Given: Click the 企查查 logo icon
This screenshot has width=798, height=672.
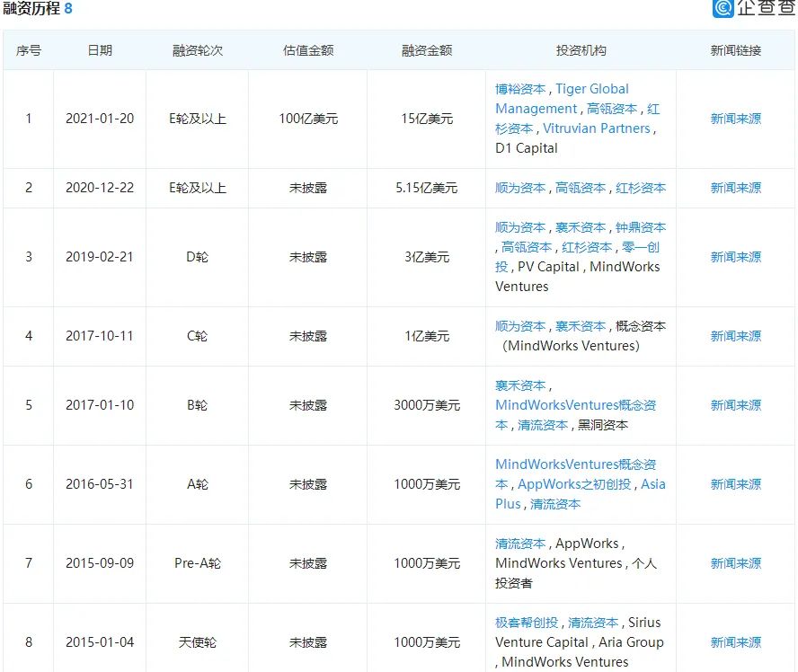Looking at the screenshot, I should click(x=723, y=8).
